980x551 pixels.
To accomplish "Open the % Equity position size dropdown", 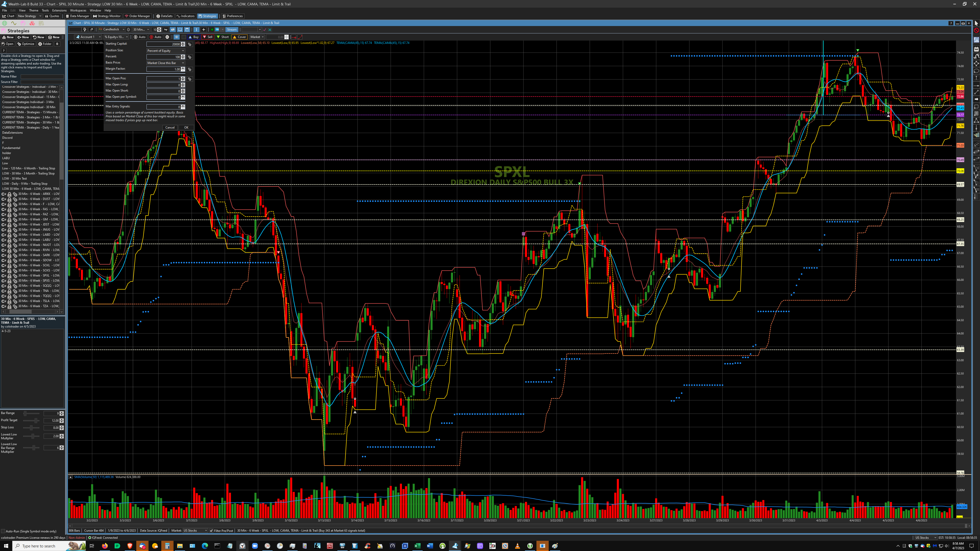I will click(116, 37).
